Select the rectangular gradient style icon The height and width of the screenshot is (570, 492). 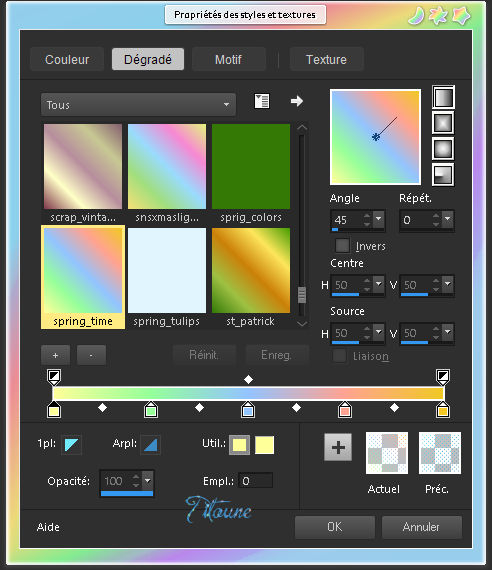[443, 123]
